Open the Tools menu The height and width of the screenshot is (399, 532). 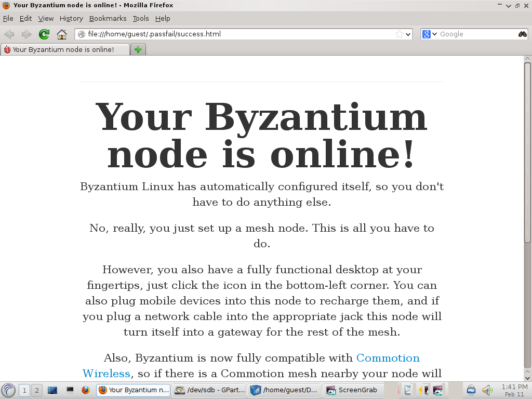[x=140, y=18]
